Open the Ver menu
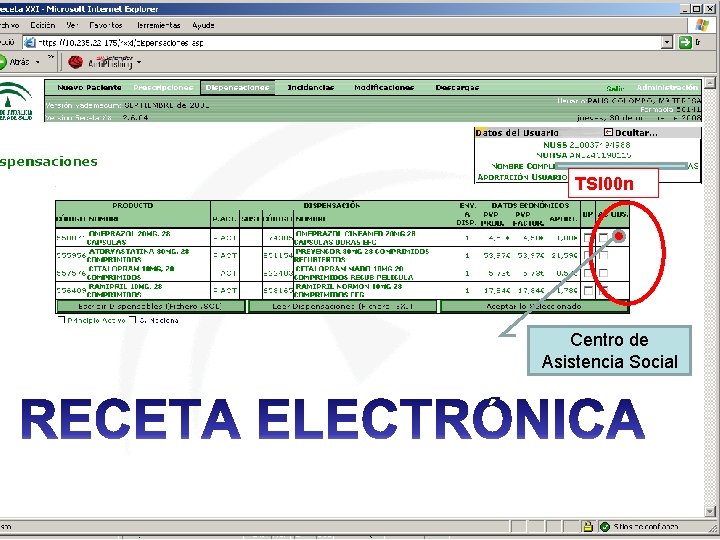Screen dimensions: 720x540 (72, 25)
